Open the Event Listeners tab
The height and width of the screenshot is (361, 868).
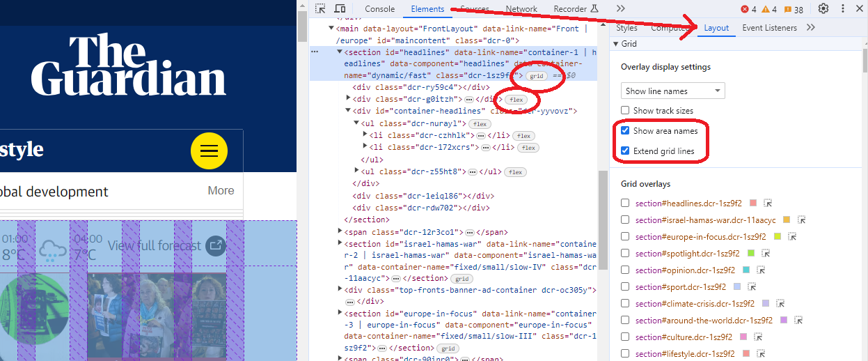(x=769, y=28)
